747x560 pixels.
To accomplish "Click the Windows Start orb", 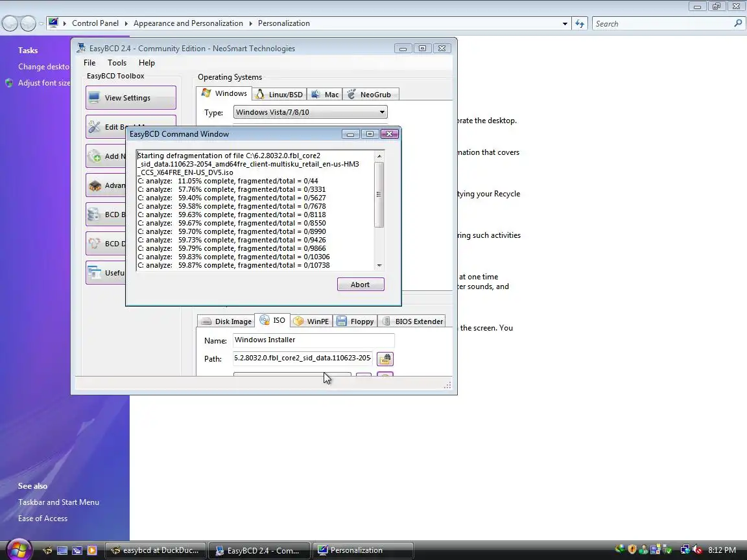I will coord(18,549).
